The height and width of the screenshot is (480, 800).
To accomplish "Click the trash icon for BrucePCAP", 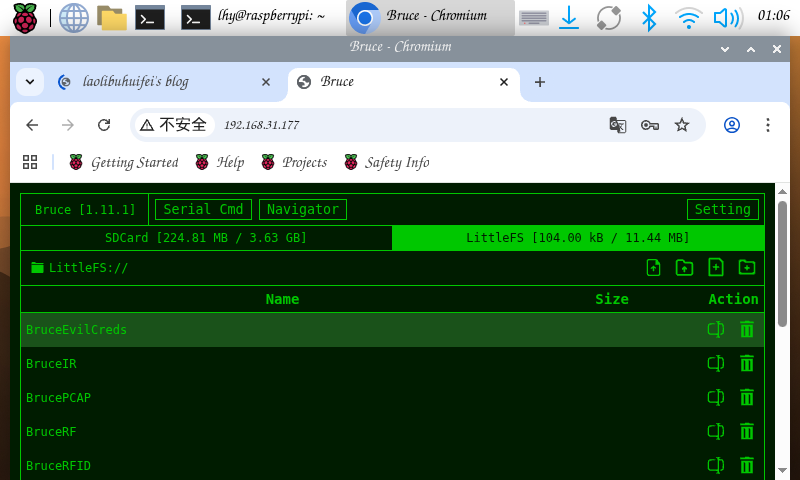I will point(746,398).
